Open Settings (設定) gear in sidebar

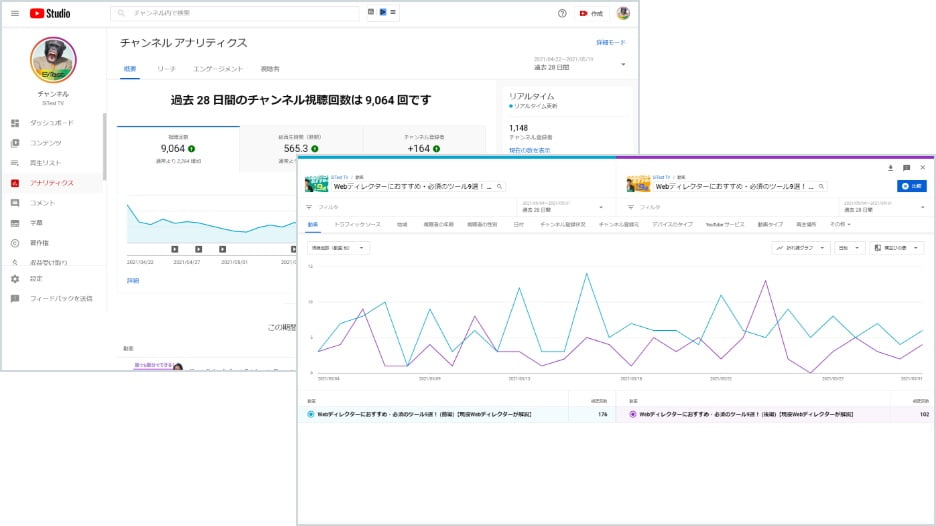pyautogui.click(x=36, y=278)
